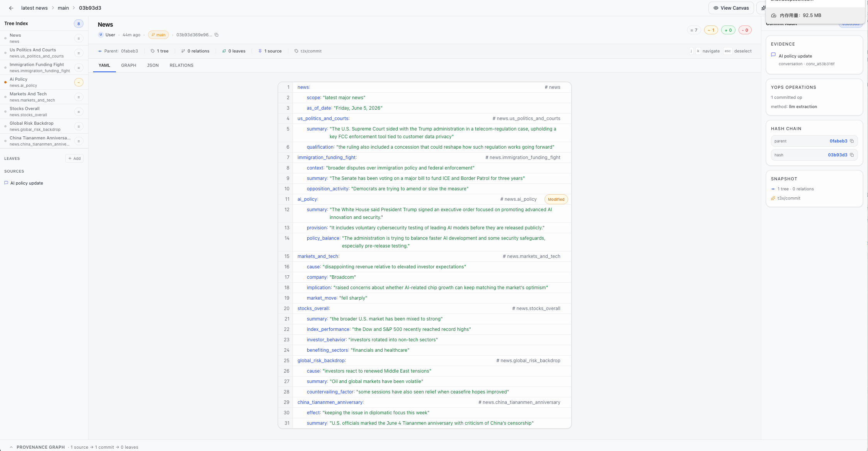Copy the commit hash 03b93d369e96
The image size is (868, 451).
point(216,35)
